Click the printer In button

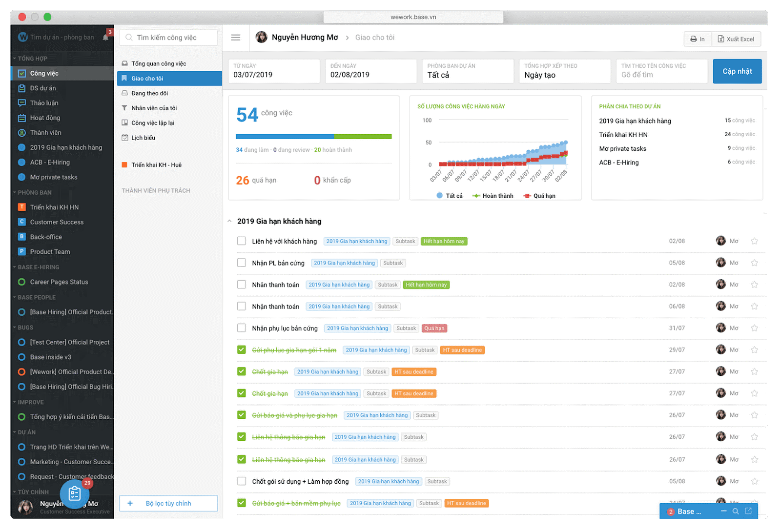[x=697, y=39]
